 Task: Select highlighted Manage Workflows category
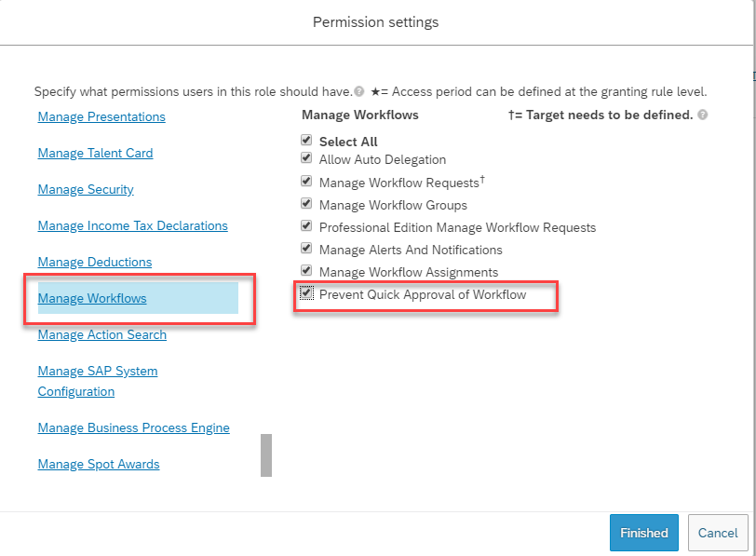coord(92,299)
